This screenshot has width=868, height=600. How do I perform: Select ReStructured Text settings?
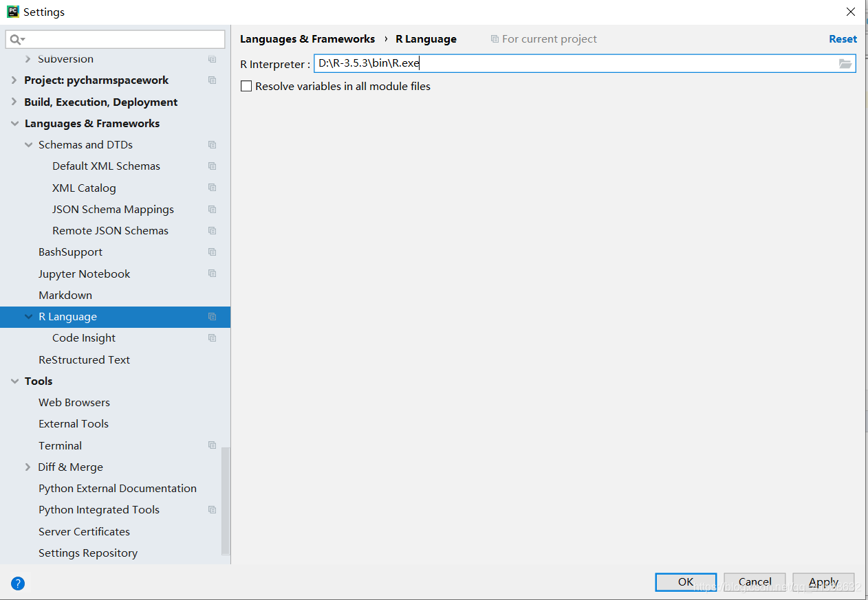coord(84,359)
